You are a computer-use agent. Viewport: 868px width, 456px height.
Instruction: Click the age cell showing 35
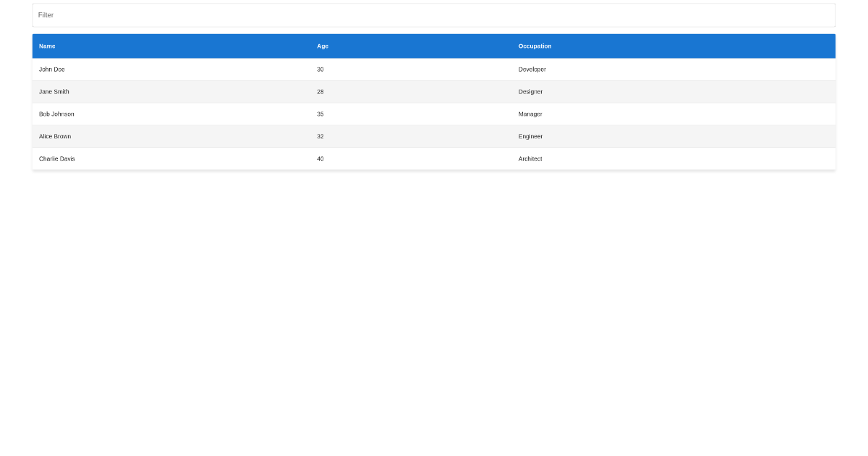[x=319, y=114]
